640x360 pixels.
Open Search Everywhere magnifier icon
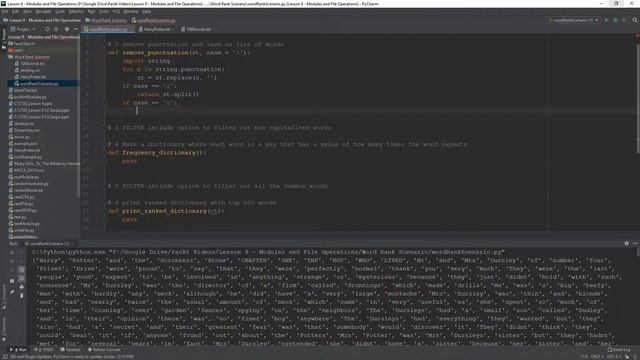[635, 20]
